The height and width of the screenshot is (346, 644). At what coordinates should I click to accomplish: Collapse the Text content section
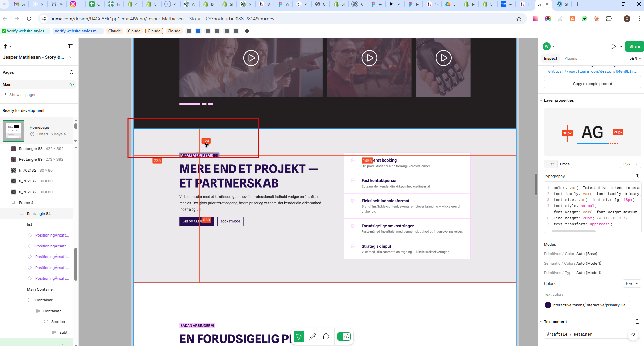[x=541, y=322]
